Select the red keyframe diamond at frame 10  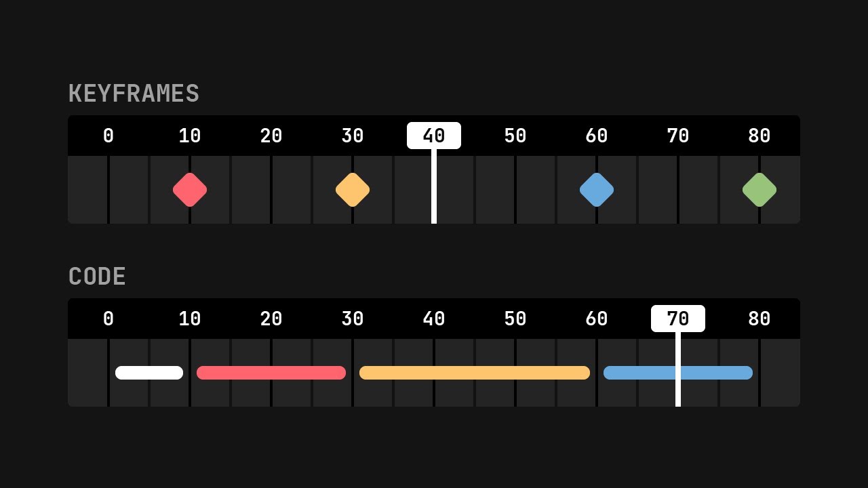coord(190,190)
